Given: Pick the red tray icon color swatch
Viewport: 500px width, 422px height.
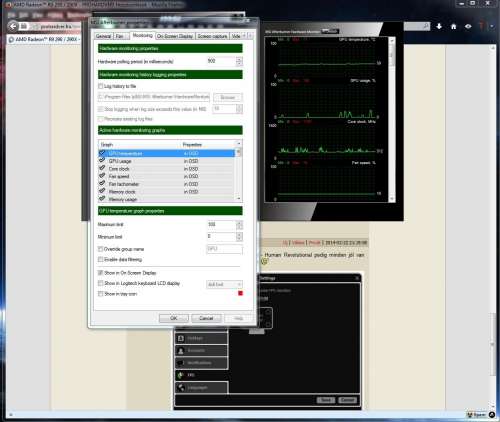Looking at the screenshot, I should 240,293.
